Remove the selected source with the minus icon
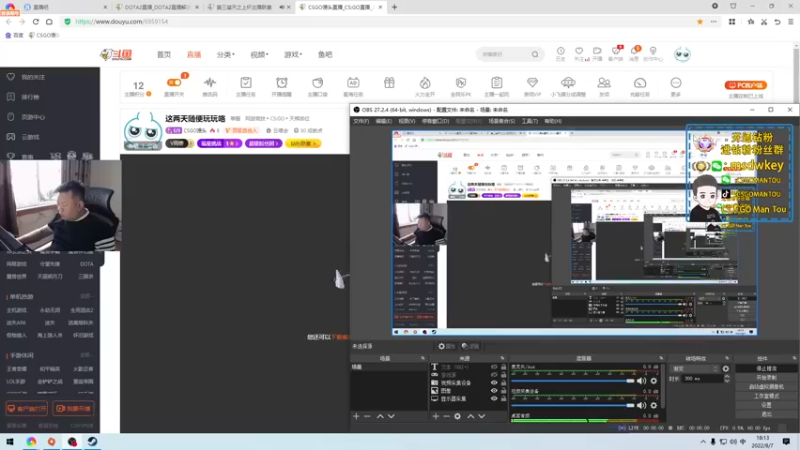Image resolution: width=800 pixels, height=450 pixels. click(446, 416)
